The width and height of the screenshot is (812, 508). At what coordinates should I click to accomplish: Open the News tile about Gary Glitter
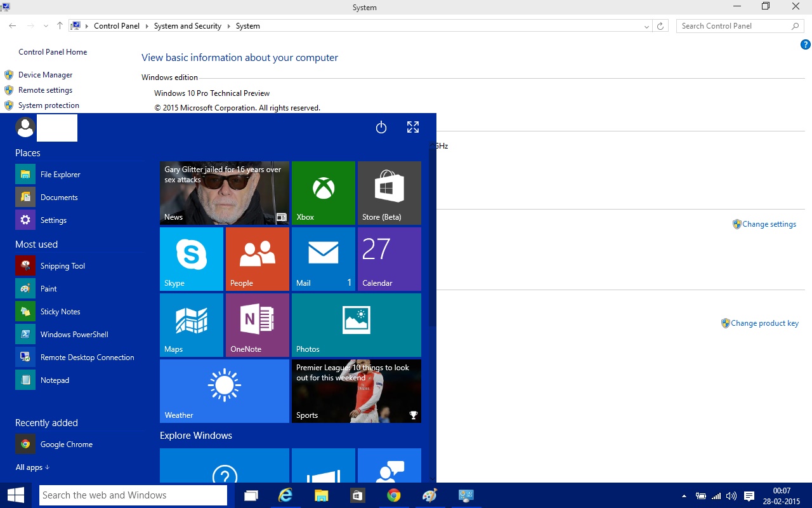click(x=224, y=193)
